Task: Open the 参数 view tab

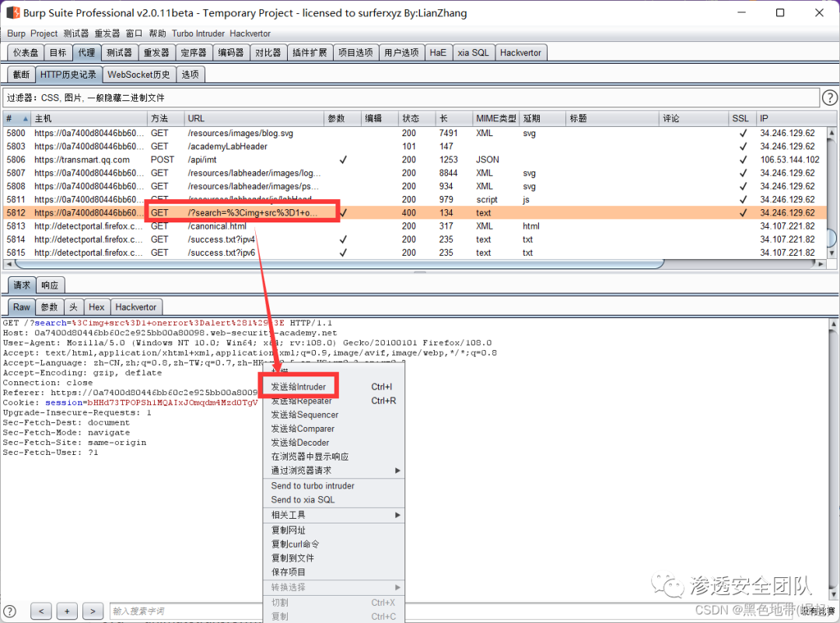Action: click(x=49, y=307)
